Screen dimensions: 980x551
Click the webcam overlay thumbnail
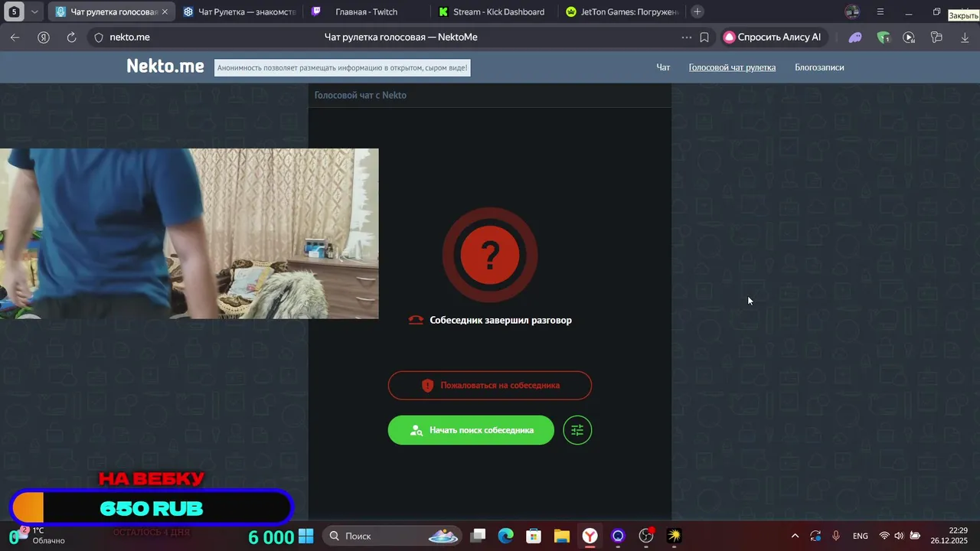point(189,233)
